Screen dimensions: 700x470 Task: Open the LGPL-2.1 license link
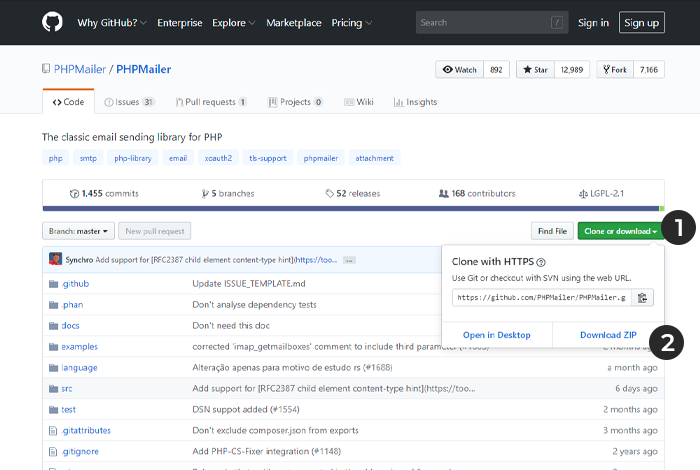(x=601, y=194)
